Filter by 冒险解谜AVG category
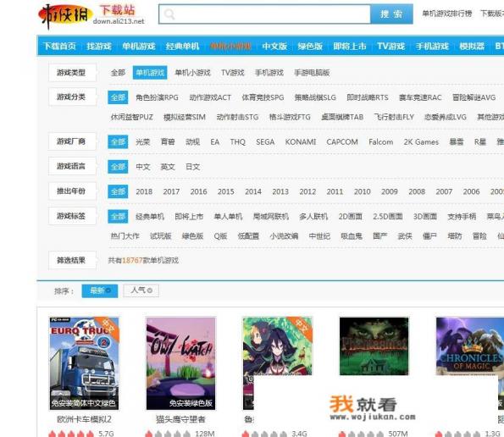Viewport: 504px width, 437px height. (474, 97)
